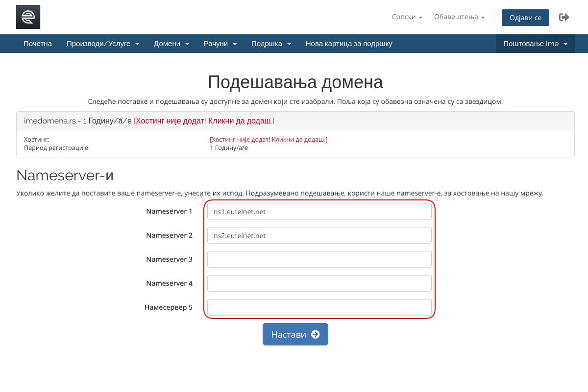Image resolution: width=588 pixels, height=392 pixels.
Task: Click the company logo icon
Action: (28, 17)
